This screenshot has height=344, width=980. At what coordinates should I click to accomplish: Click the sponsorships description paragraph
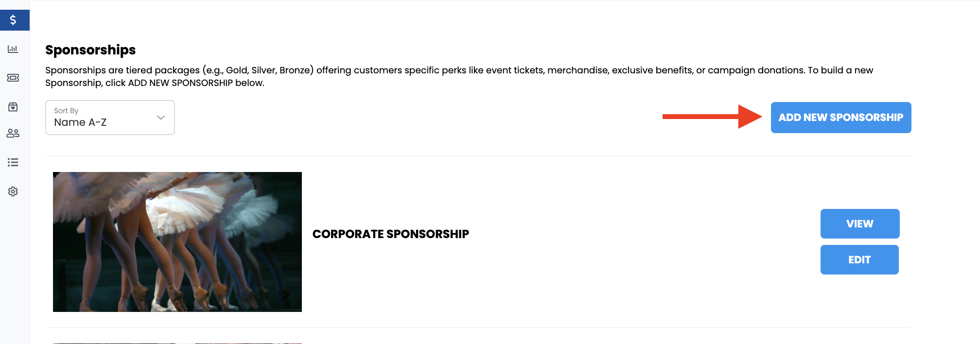(x=459, y=76)
